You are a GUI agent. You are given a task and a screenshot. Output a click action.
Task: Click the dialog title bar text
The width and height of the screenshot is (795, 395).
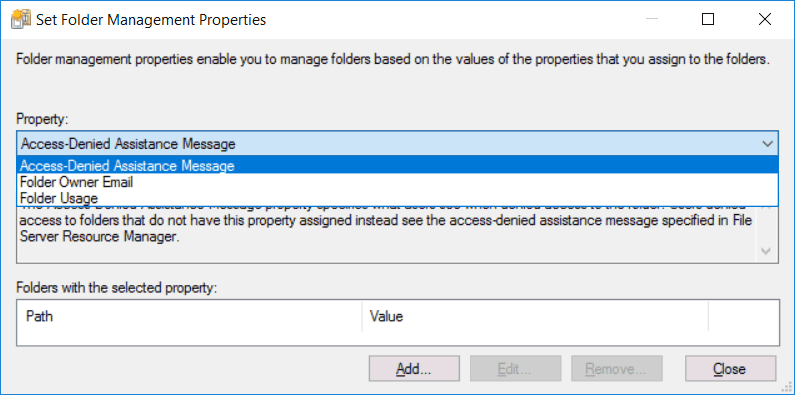point(151,20)
